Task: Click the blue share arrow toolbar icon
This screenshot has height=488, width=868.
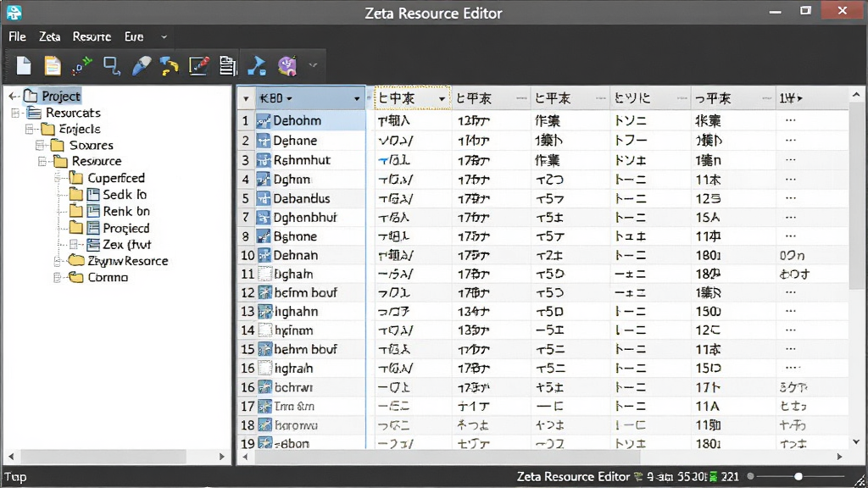Action: 257,66
